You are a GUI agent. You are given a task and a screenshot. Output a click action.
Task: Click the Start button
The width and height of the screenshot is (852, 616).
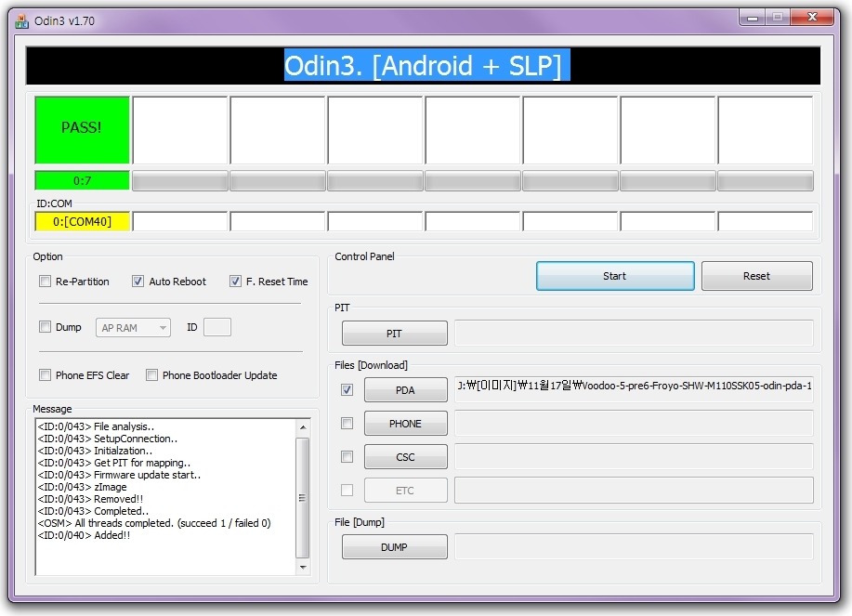coord(615,276)
